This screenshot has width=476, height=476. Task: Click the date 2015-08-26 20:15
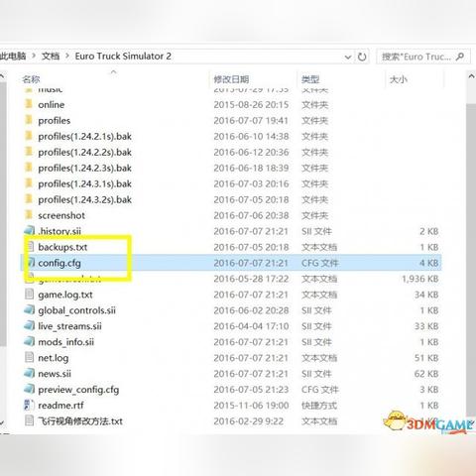(251, 105)
